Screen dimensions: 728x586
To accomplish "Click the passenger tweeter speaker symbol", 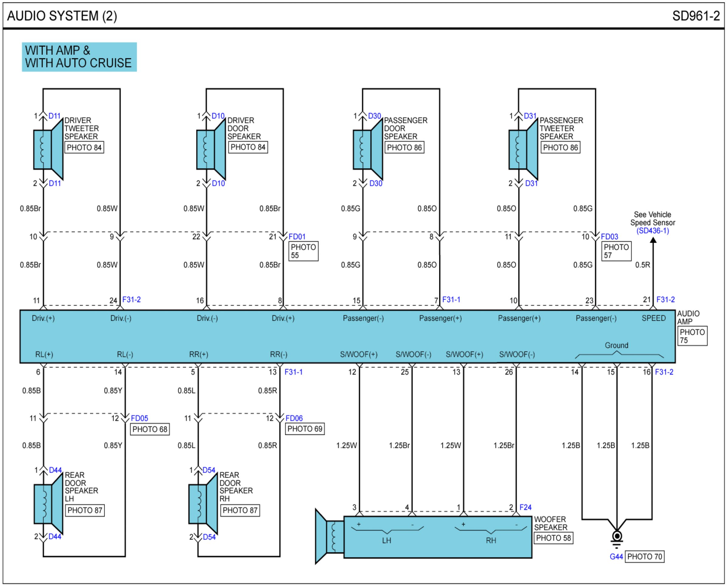I will (523, 149).
